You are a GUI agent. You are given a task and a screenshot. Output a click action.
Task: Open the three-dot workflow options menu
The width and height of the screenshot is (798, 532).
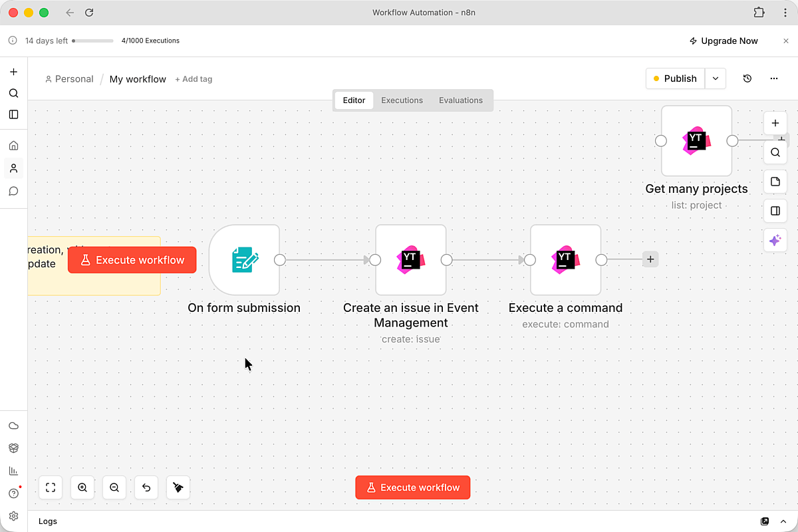774,78
